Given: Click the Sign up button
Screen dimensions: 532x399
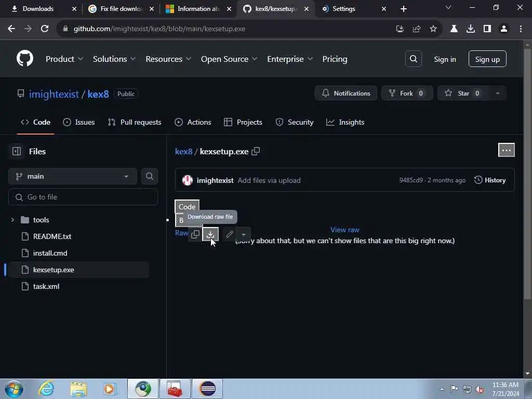Looking at the screenshot, I should point(487,59).
